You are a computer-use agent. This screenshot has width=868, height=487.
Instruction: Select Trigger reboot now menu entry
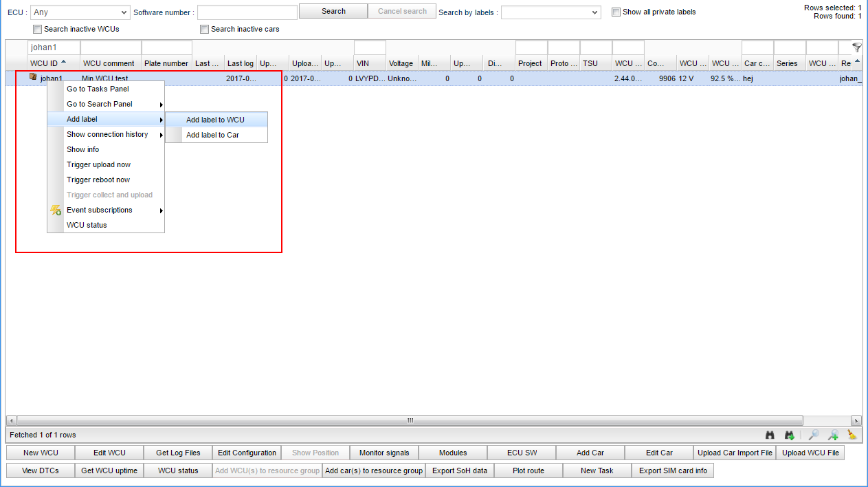[x=98, y=180]
